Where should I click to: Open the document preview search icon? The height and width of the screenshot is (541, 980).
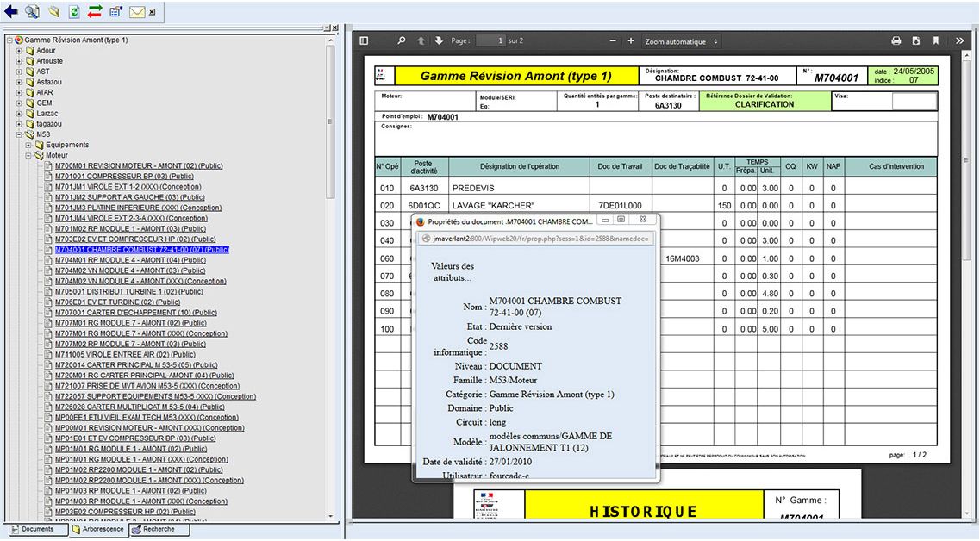(x=31, y=11)
